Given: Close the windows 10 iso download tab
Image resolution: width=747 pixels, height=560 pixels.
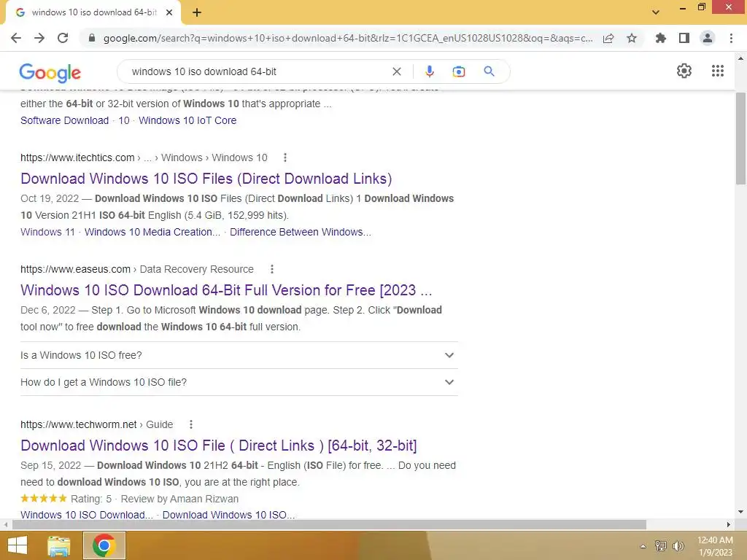Looking at the screenshot, I should (x=169, y=12).
